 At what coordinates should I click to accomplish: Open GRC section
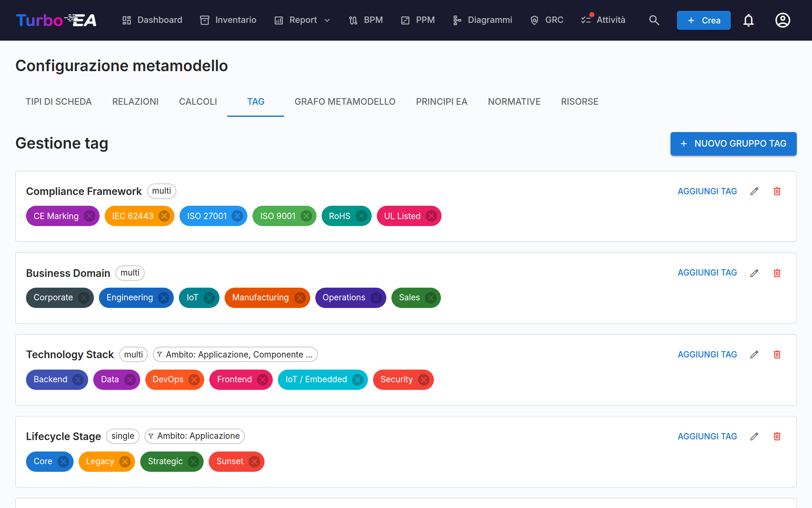(547, 20)
